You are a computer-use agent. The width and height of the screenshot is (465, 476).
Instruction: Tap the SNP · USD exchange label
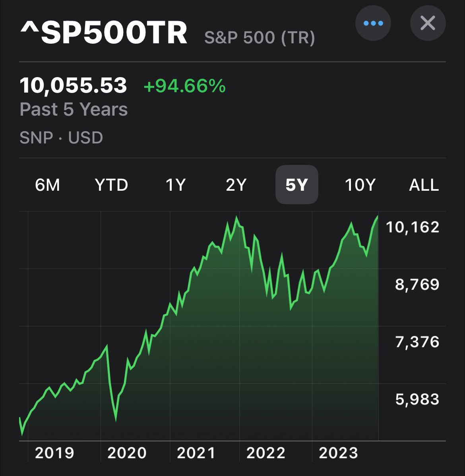(61, 137)
